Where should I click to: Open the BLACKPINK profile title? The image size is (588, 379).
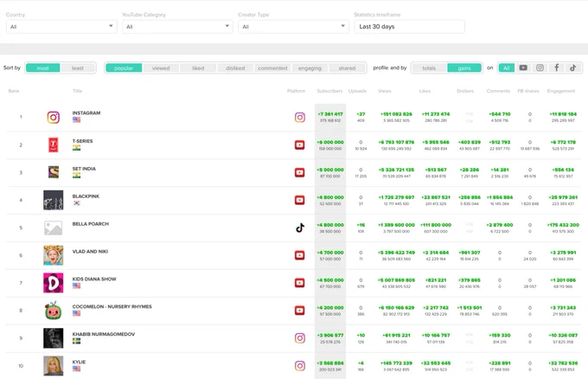pos(86,196)
